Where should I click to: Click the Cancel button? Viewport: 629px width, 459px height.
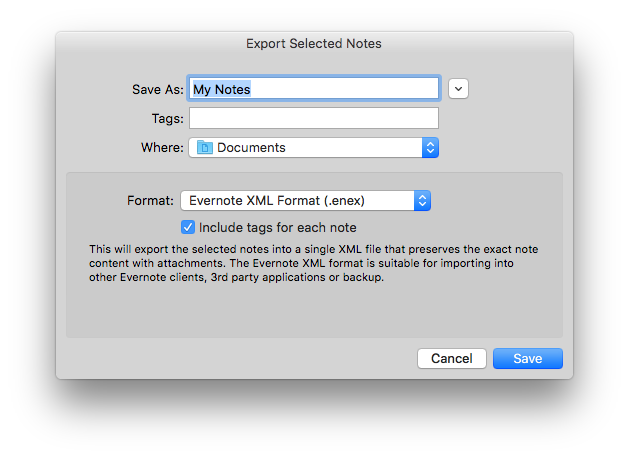tap(452, 358)
